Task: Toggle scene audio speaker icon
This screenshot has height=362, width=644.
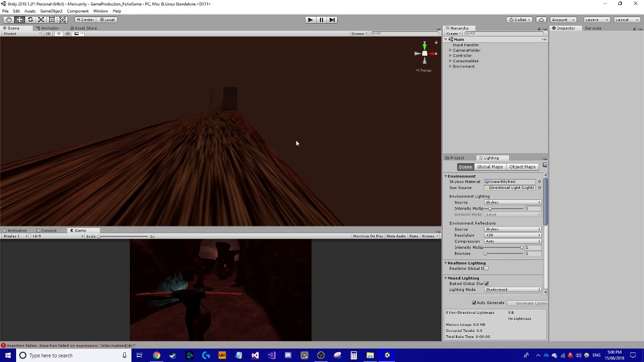Action: point(67,34)
